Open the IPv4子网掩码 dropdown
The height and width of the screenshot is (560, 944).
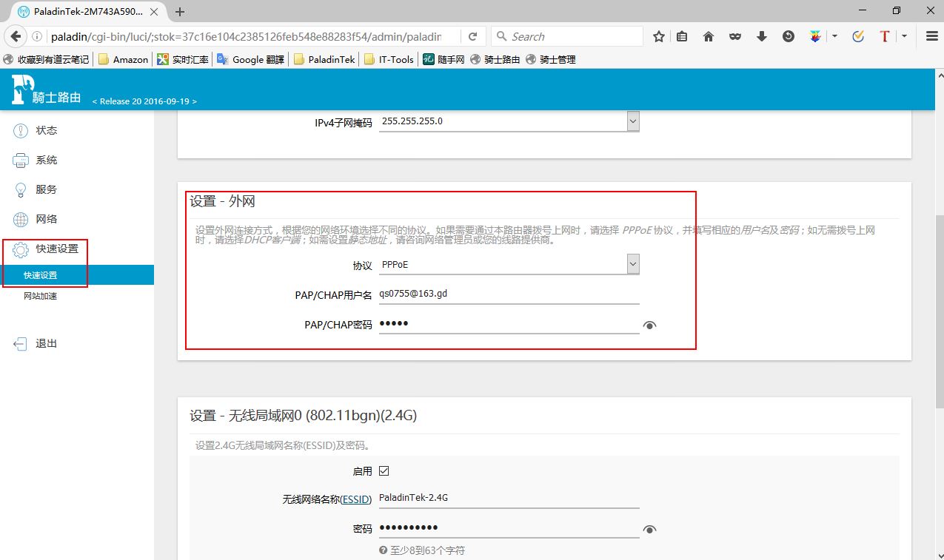509,121
